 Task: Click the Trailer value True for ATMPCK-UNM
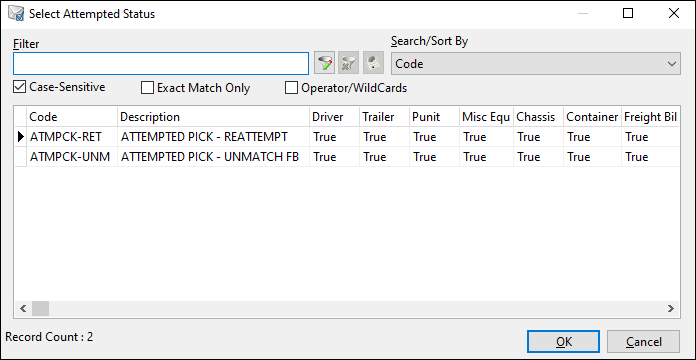(x=384, y=157)
